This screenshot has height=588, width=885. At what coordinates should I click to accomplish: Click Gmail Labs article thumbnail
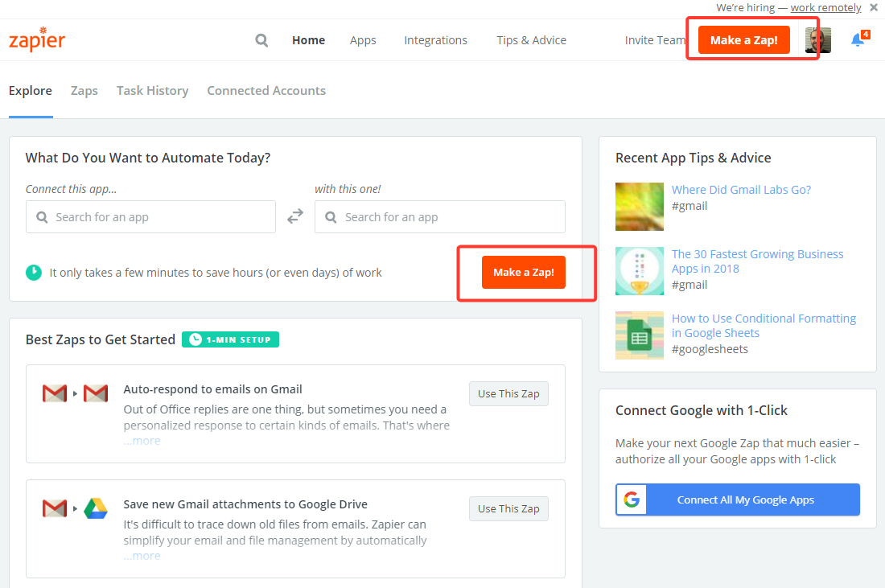[640, 207]
